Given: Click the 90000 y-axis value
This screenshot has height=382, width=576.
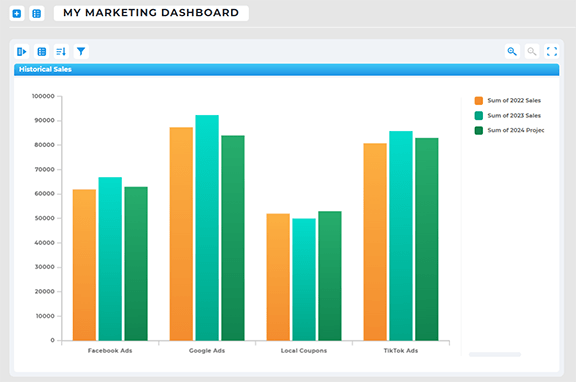Looking at the screenshot, I should point(44,120).
